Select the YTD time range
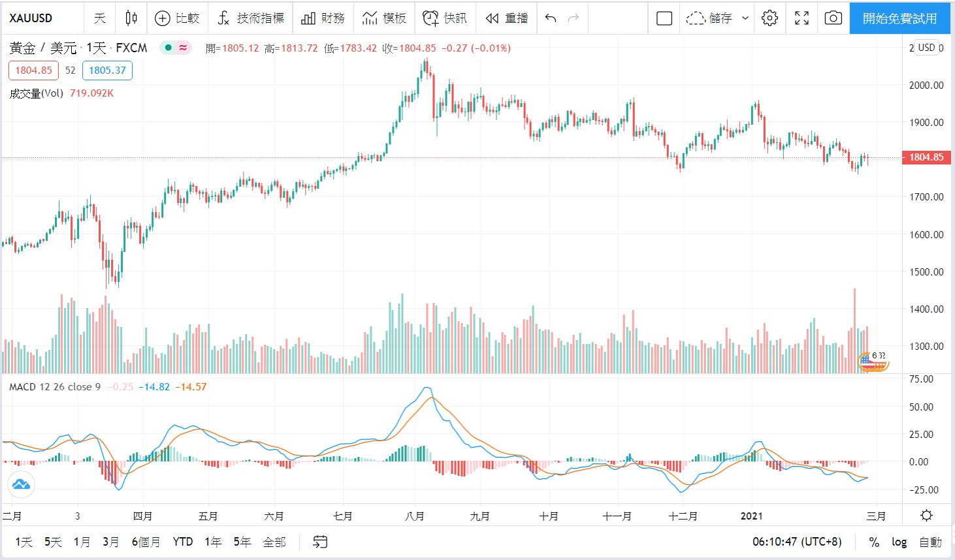Image resolution: width=955 pixels, height=560 pixels. pyautogui.click(x=183, y=542)
